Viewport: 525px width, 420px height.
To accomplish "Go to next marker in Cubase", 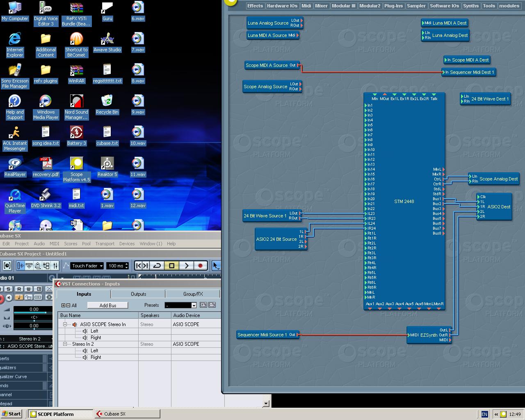I will [145, 266].
